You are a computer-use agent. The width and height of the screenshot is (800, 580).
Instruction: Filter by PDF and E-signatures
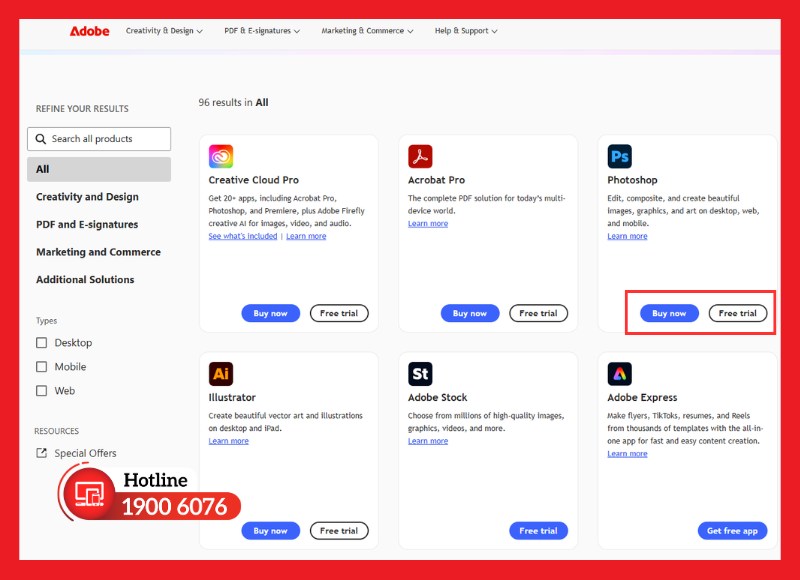pos(87,224)
